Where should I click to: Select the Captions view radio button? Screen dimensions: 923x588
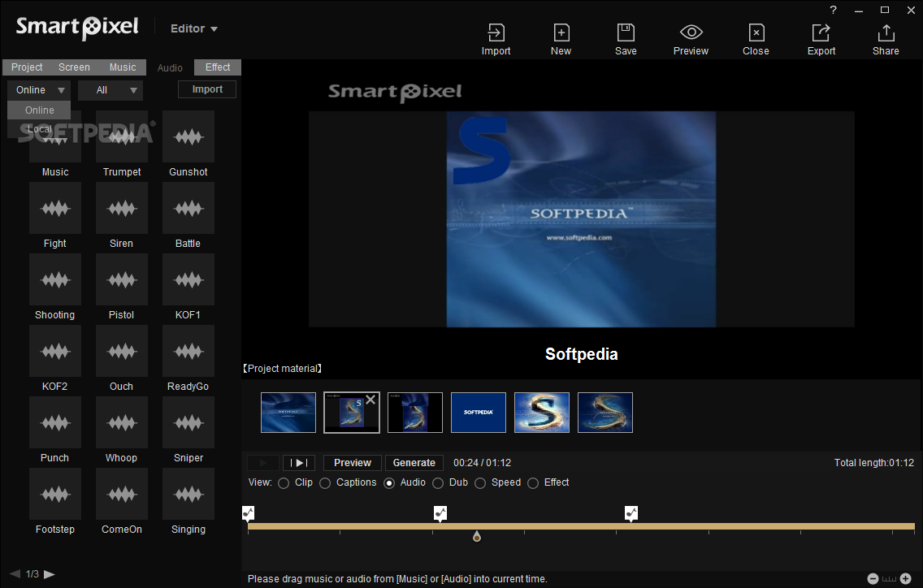325,483
